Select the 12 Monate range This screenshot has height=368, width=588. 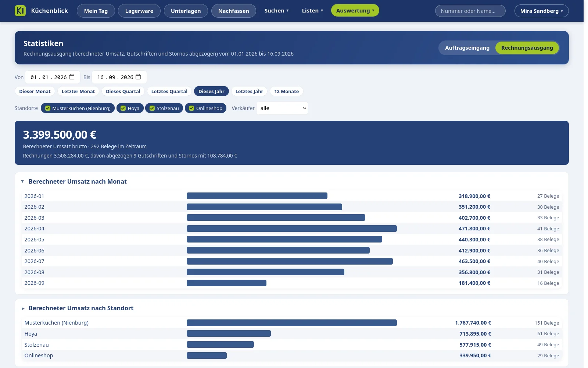coord(287,91)
